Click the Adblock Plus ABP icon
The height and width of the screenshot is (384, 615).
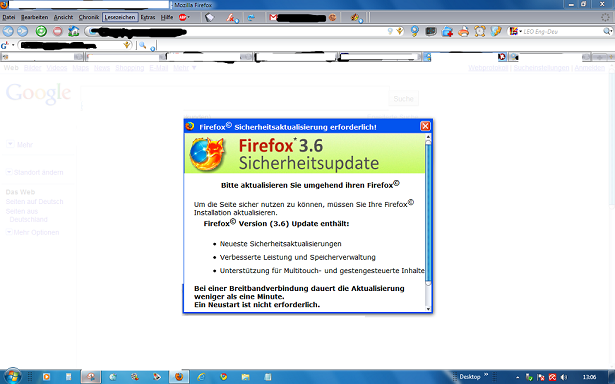(182, 17)
